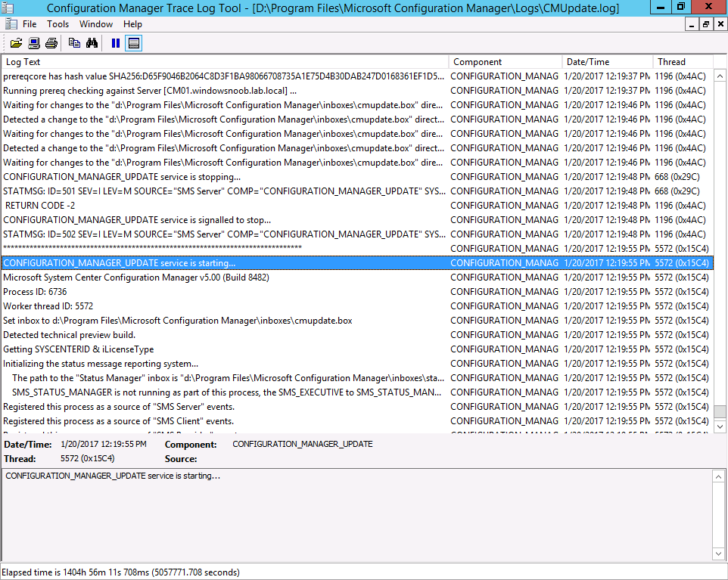Click the log list scroll-up arrow
The height and width of the screenshot is (580, 728).
[x=720, y=76]
